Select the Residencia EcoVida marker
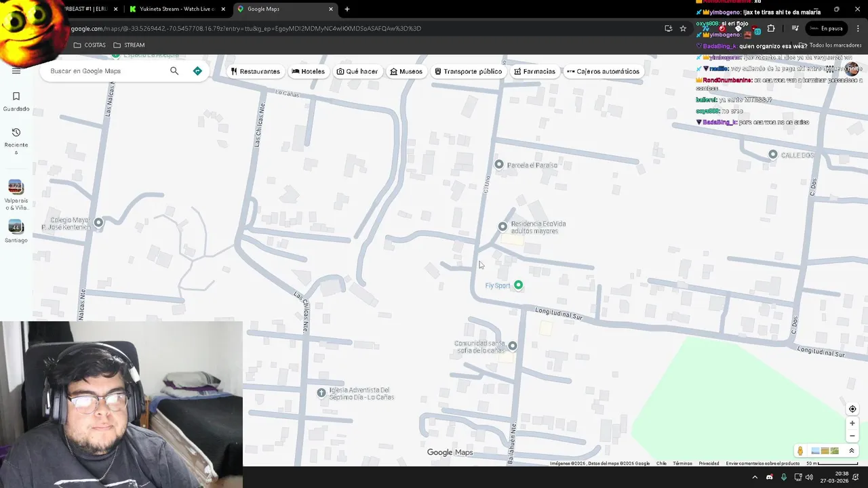Screen dimensions: 868x488 point(502,226)
